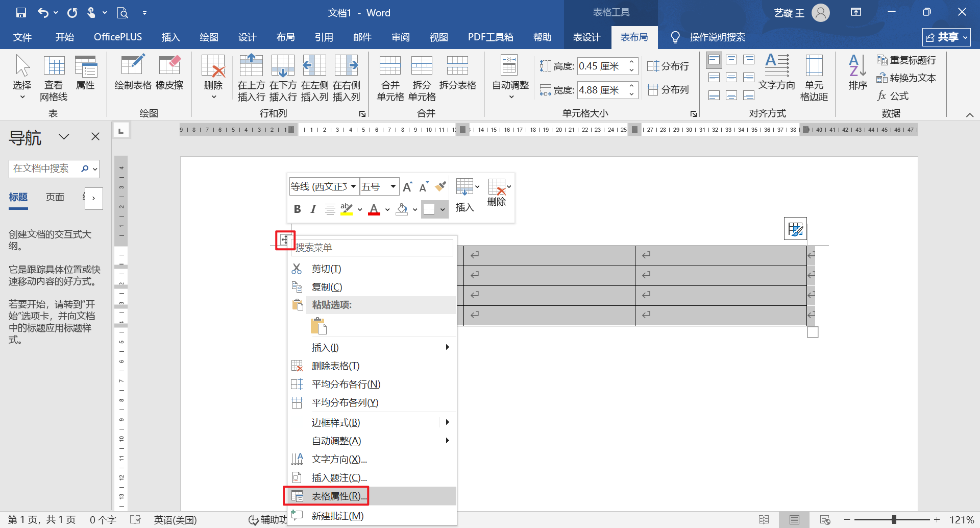The image size is (980, 528).
Task: Open the font size dropdown 五号
Action: click(x=393, y=186)
